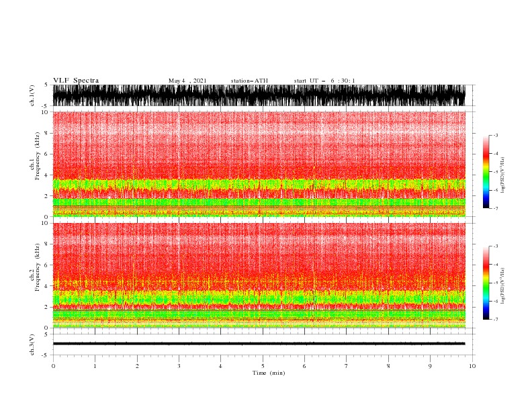This screenshot has width=532, height=411.
Task: Click the ch.1 PSD color scale bar
Action: [x=486, y=172]
